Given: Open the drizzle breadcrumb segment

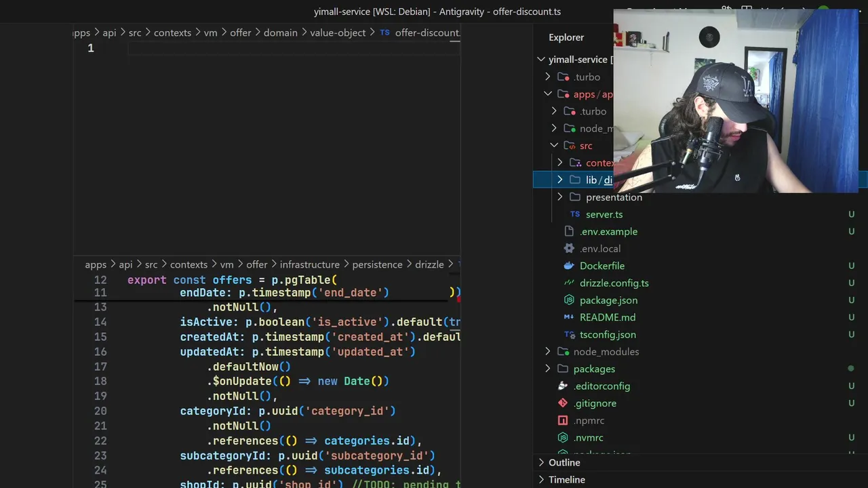Looking at the screenshot, I should coord(429,264).
